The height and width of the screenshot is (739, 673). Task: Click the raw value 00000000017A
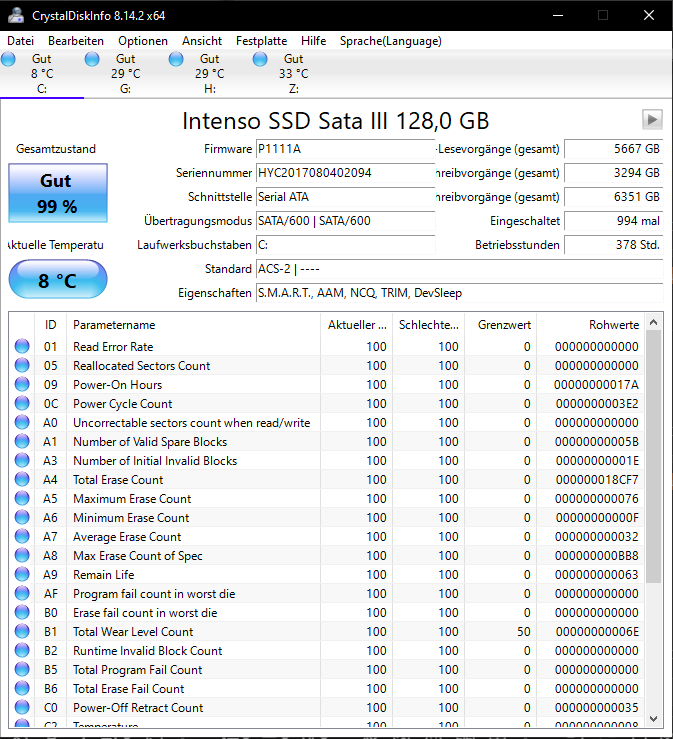tap(596, 385)
